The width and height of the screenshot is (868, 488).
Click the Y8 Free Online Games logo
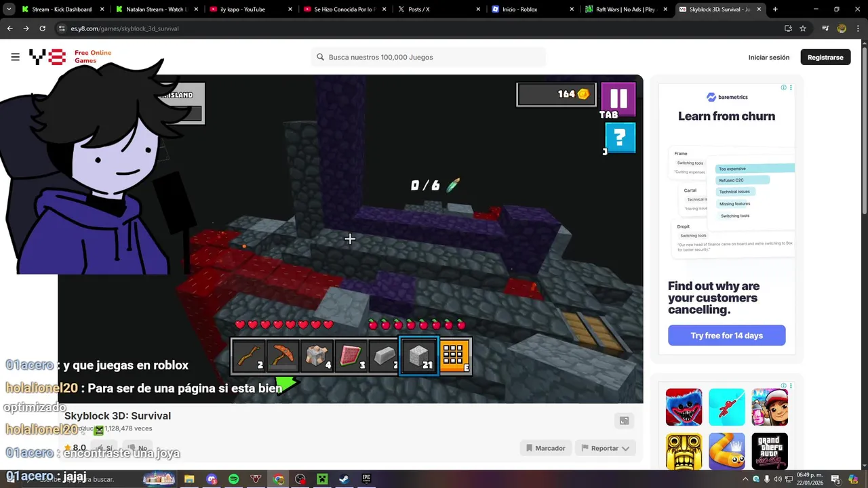coord(70,57)
